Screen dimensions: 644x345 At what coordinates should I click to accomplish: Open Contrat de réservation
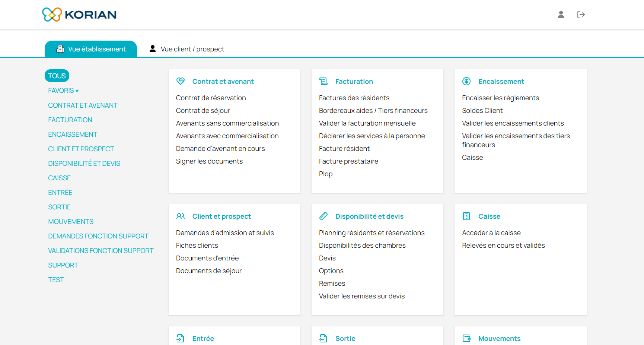click(211, 98)
